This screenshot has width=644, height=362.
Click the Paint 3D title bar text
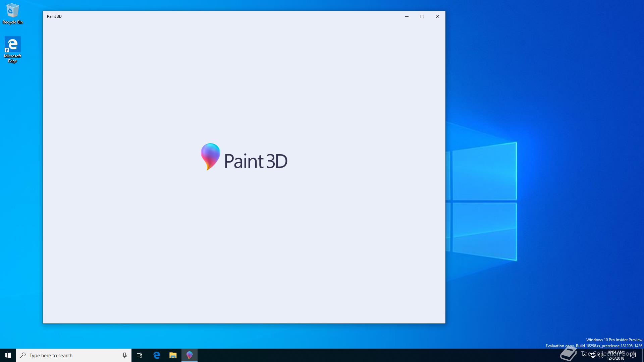[54, 16]
